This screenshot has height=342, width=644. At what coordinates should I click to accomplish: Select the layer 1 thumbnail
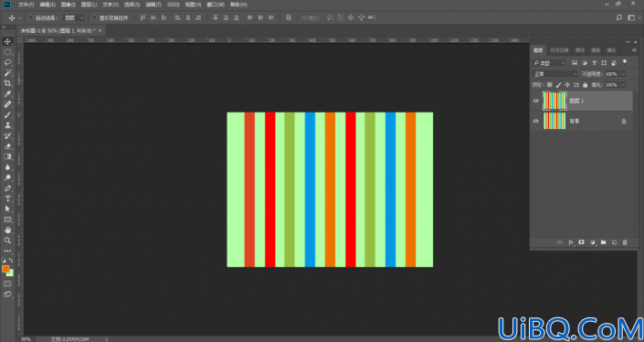coord(554,102)
